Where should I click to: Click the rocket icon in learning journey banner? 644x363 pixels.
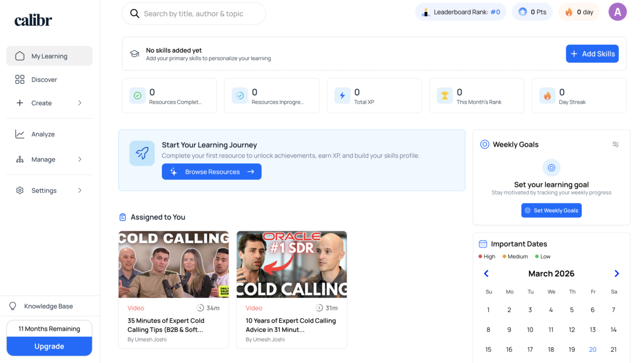[x=142, y=153]
